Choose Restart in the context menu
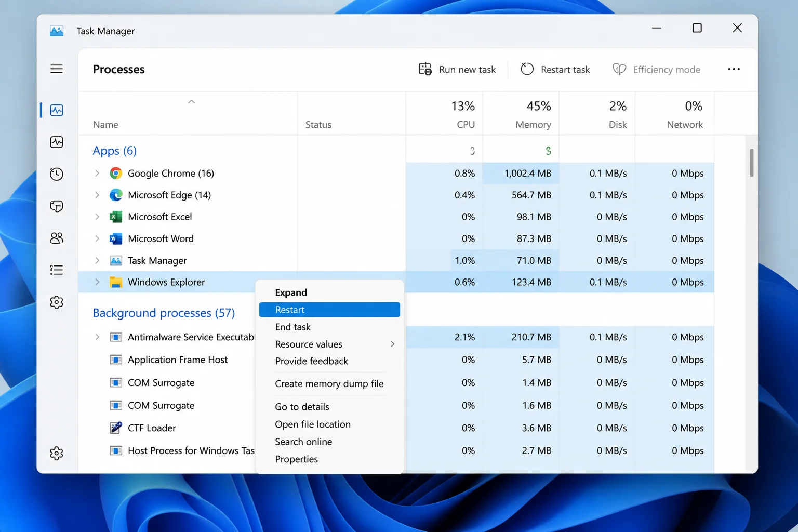 [329, 310]
